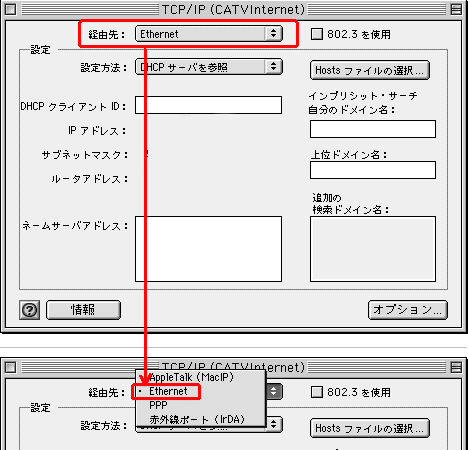
Task: Click close box of top TCP/IP window
Action: (x=11, y=9)
